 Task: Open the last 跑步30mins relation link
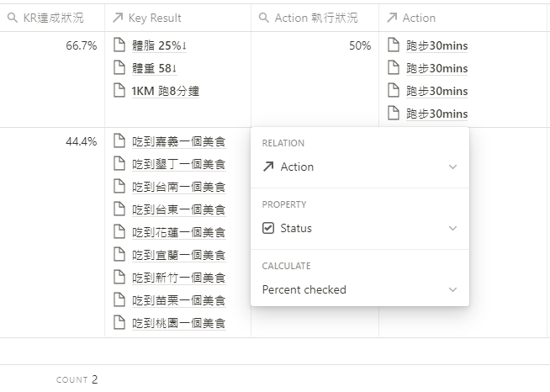click(x=436, y=114)
